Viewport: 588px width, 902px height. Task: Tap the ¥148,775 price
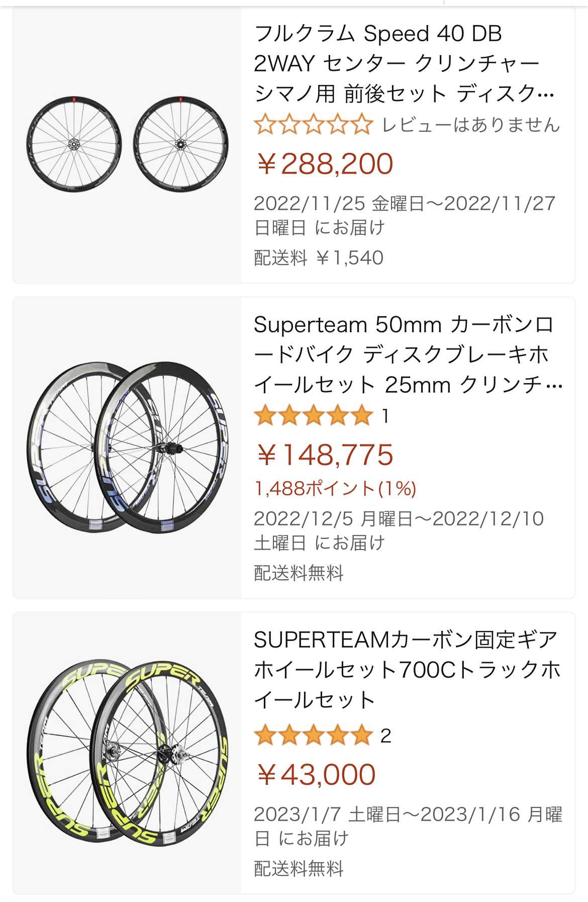click(x=325, y=455)
